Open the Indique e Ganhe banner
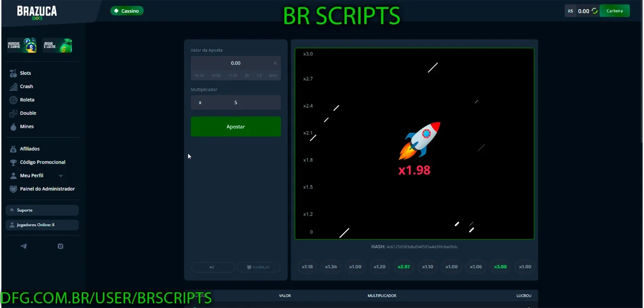This screenshot has width=644, height=308. [22, 45]
